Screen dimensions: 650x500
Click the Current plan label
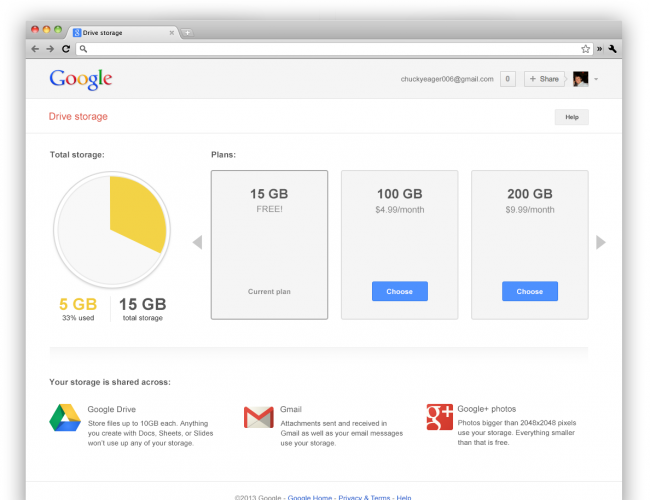coord(269,291)
